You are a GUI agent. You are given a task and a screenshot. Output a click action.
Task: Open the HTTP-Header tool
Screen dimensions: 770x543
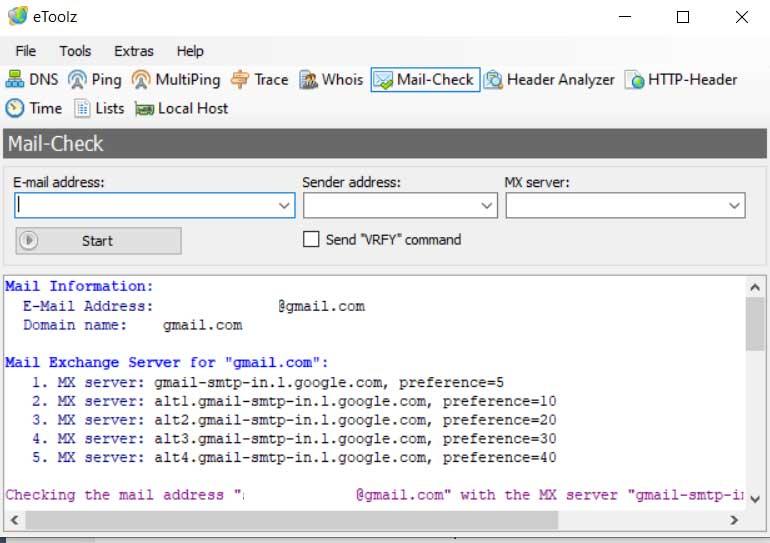point(681,80)
